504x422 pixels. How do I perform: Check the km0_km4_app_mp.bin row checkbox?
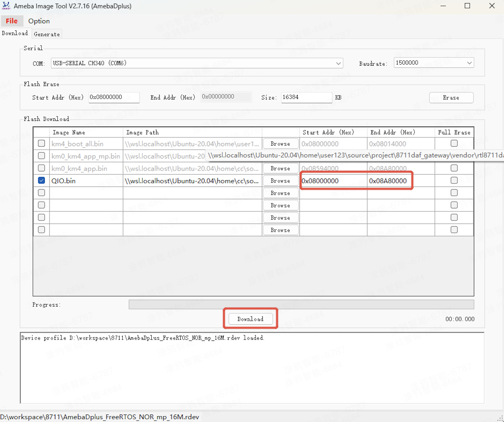42,156
